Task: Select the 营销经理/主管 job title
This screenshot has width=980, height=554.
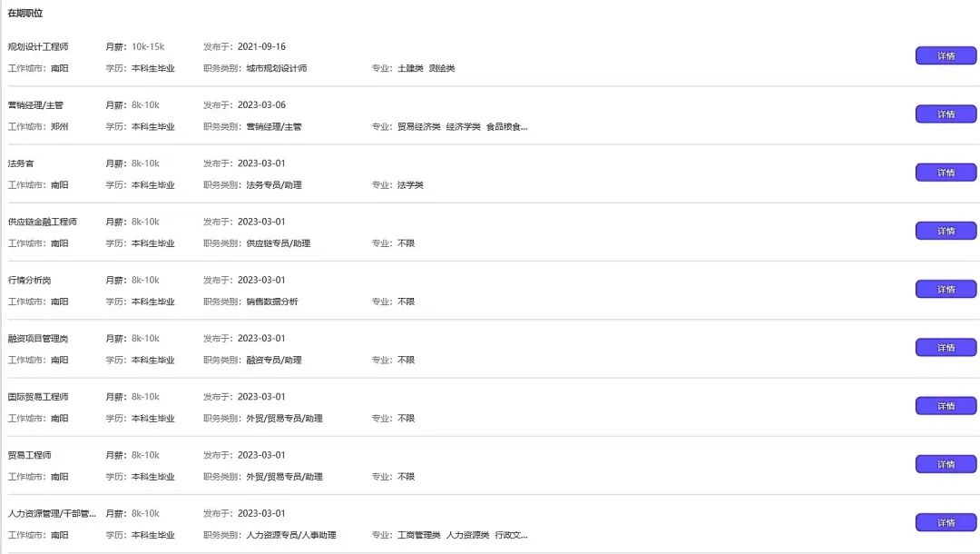Action: coord(35,104)
